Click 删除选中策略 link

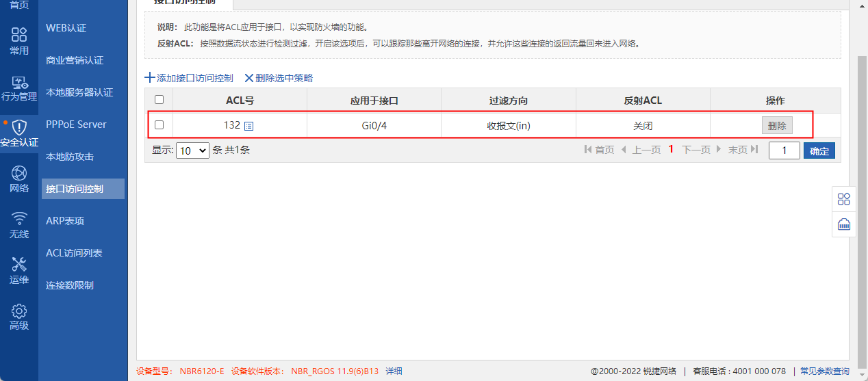(284, 78)
